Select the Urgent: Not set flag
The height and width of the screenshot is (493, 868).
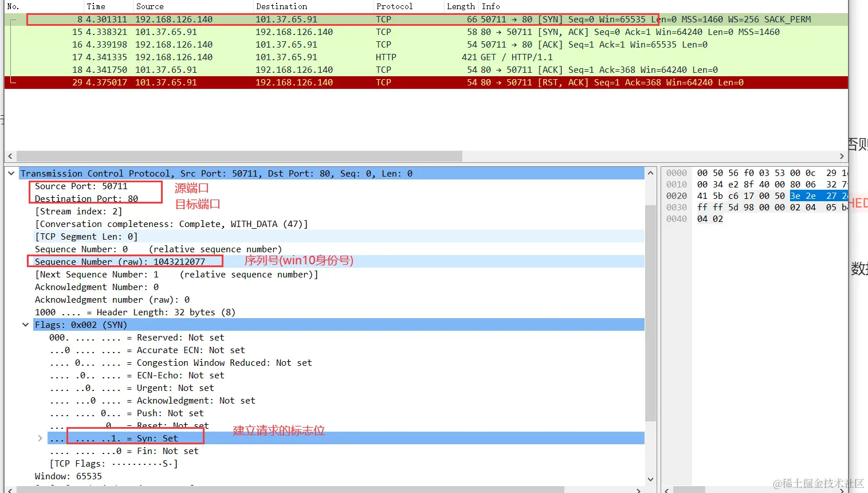click(x=132, y=388)
